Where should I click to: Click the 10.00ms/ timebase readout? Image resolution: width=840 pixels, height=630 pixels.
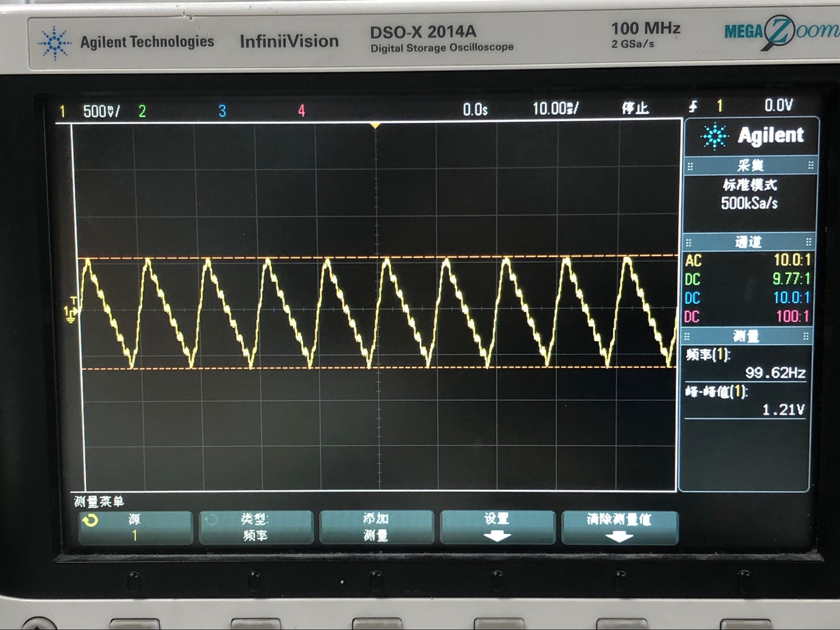point(555,108)
